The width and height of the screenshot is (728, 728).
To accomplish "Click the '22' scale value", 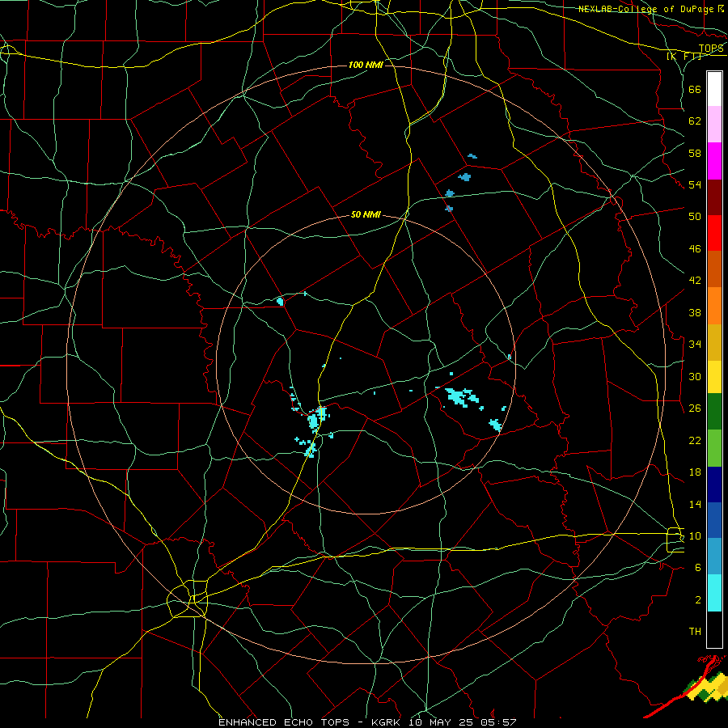I will tap(695, 441).
